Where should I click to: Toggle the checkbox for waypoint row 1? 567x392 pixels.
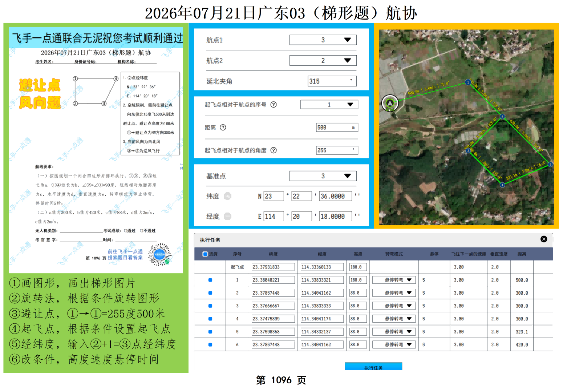coord(210,280)
